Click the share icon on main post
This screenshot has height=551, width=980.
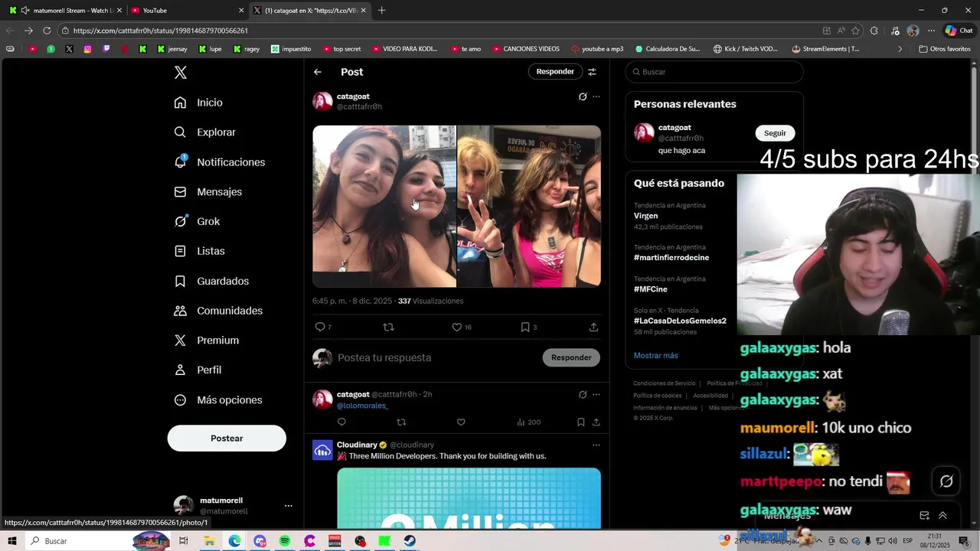click(x=593, y=327)
